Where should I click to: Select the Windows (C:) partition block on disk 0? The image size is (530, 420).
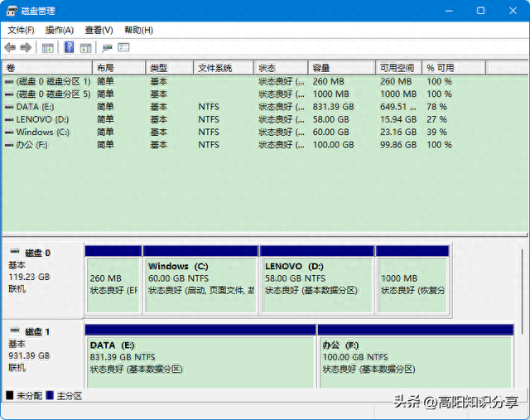(x=200, y=278)
